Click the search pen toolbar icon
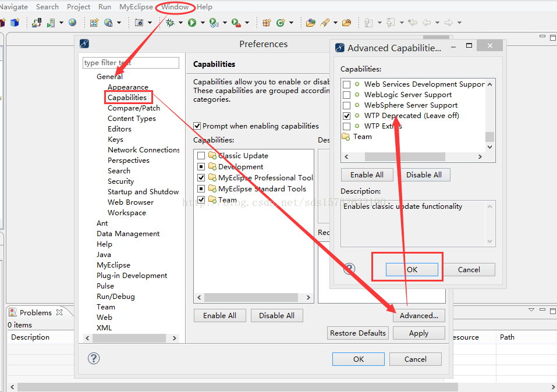 [x=325, y=23]
